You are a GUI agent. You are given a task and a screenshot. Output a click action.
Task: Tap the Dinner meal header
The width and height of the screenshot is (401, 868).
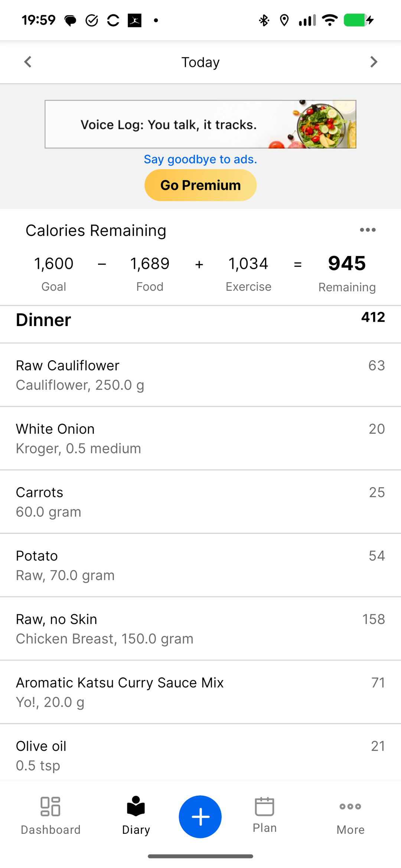pyautogui.click(x=200, y=320)
